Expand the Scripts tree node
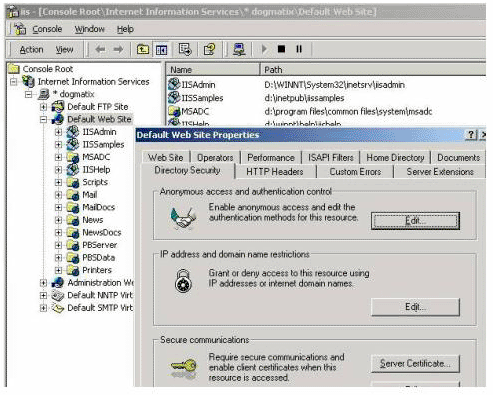 [58, 182]
